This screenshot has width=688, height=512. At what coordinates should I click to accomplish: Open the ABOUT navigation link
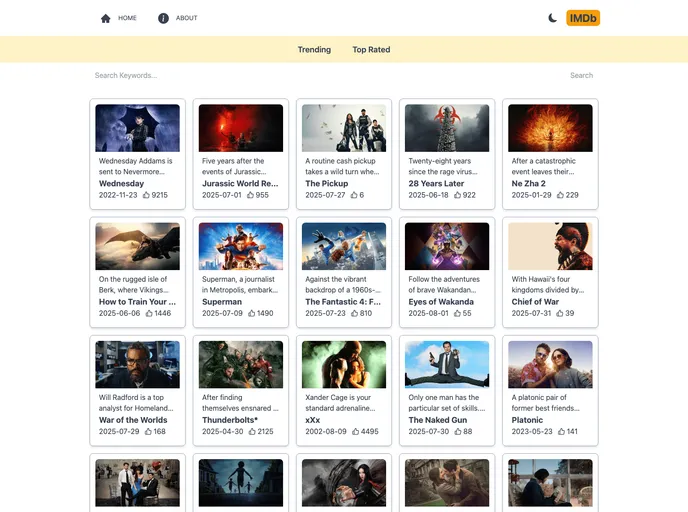coord(186,18)
